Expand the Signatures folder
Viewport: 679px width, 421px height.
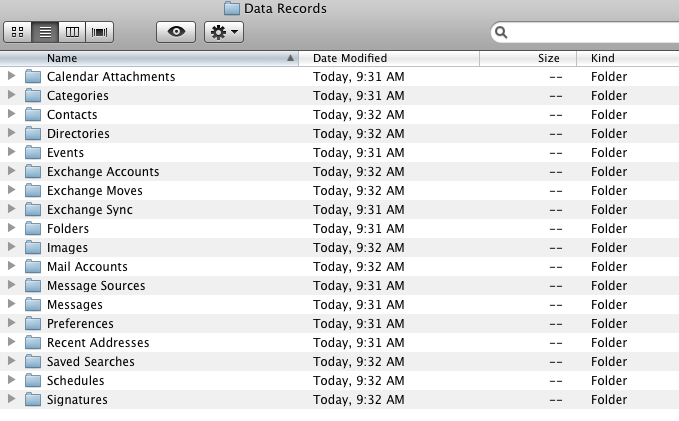pyautogui.click(x=12, y=399)
